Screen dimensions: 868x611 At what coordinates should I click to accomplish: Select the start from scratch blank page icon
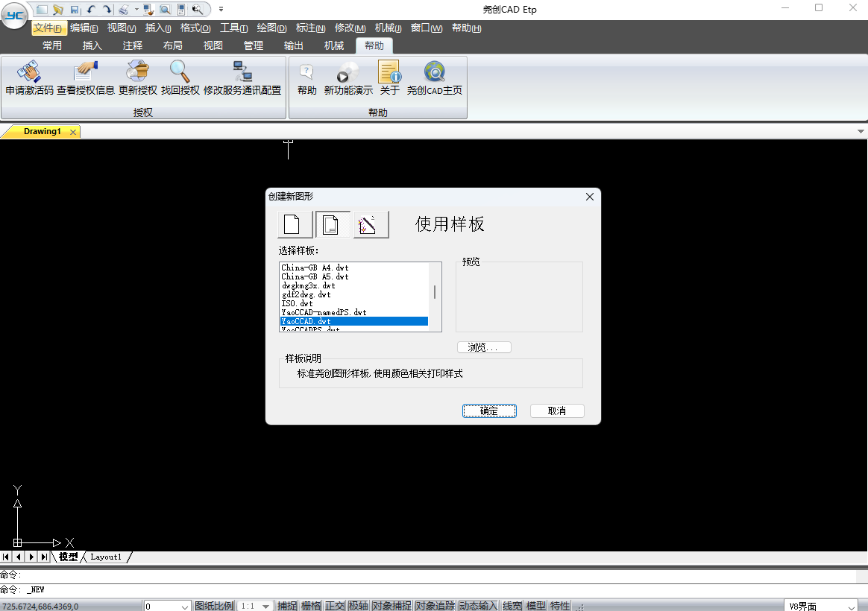(295, 224)
